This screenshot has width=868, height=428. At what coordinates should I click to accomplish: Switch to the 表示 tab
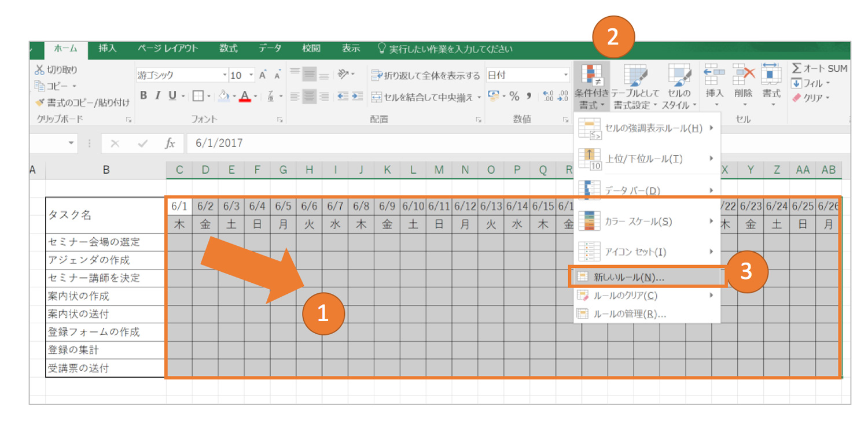[351, 49]
